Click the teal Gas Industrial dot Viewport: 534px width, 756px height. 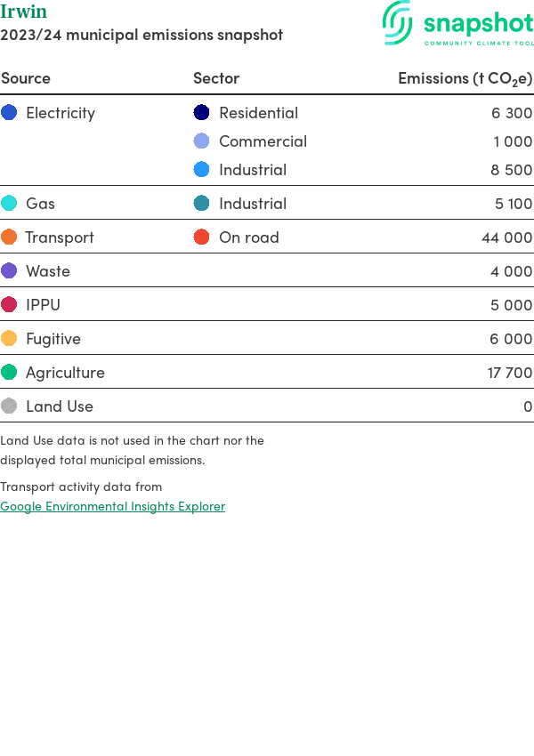pyautogui.click(x=202, y=204)
